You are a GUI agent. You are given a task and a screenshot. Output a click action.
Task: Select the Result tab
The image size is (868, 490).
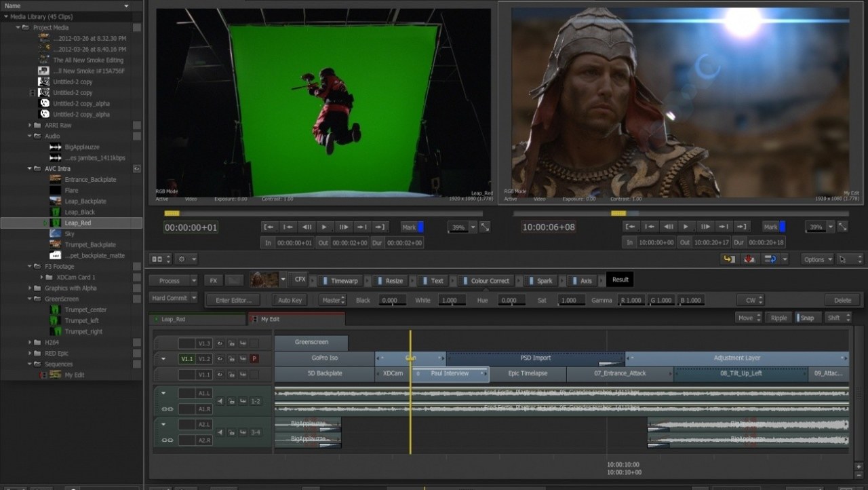620,280
